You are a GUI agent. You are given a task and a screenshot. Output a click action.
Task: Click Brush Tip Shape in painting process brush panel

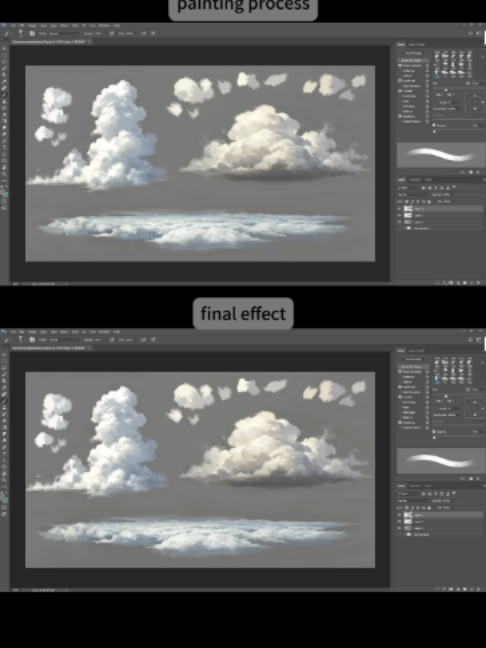pos(411,60)
